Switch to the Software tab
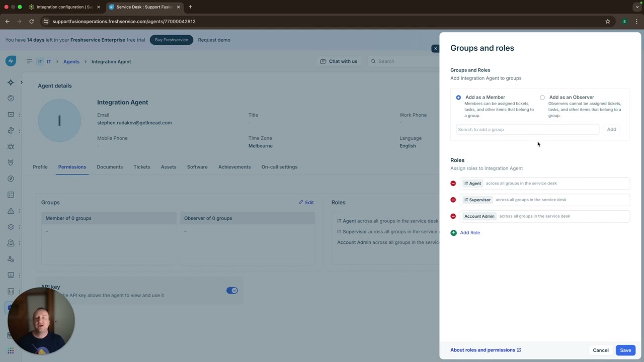This screenshot has width=644, height=362. tap(197, 167)
